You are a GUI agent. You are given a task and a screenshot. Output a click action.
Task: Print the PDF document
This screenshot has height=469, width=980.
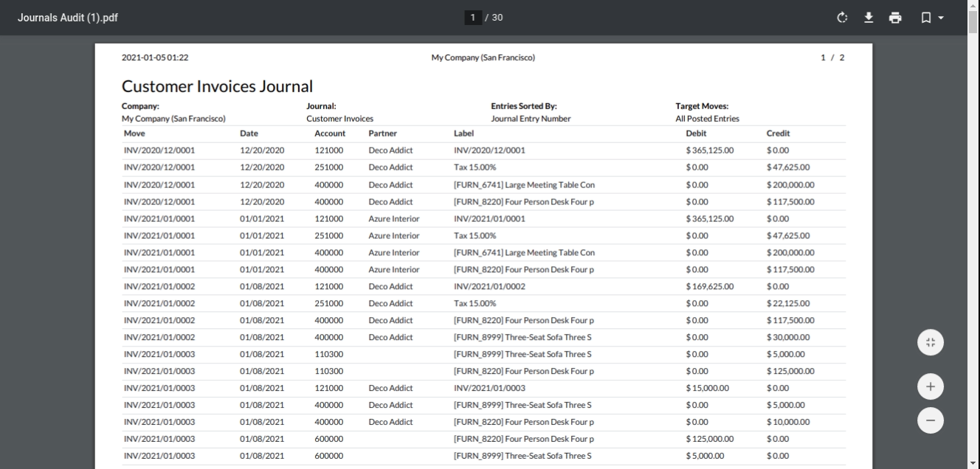tap(895, 18)
